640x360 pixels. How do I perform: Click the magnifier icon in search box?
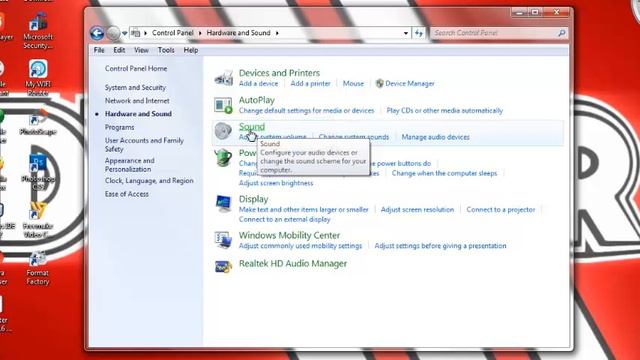[562, 33]
